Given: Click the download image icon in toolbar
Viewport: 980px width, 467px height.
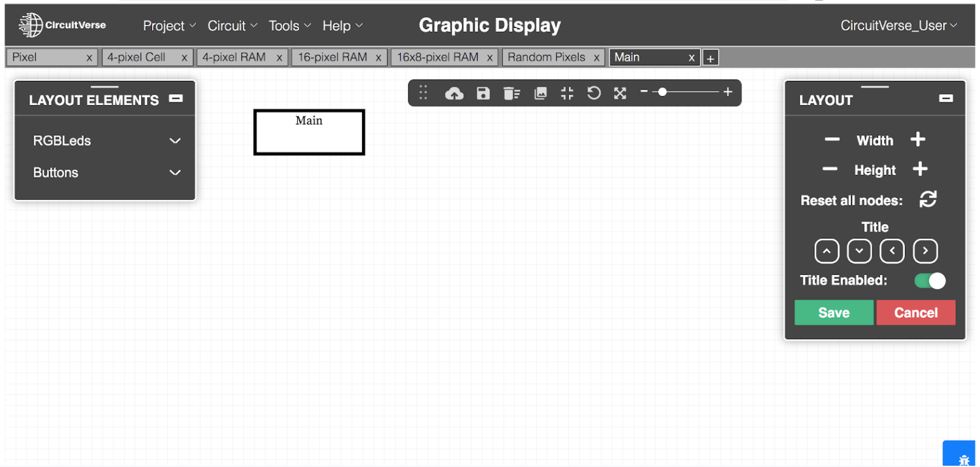Looking at the screenshot, I should click(540, 94).
